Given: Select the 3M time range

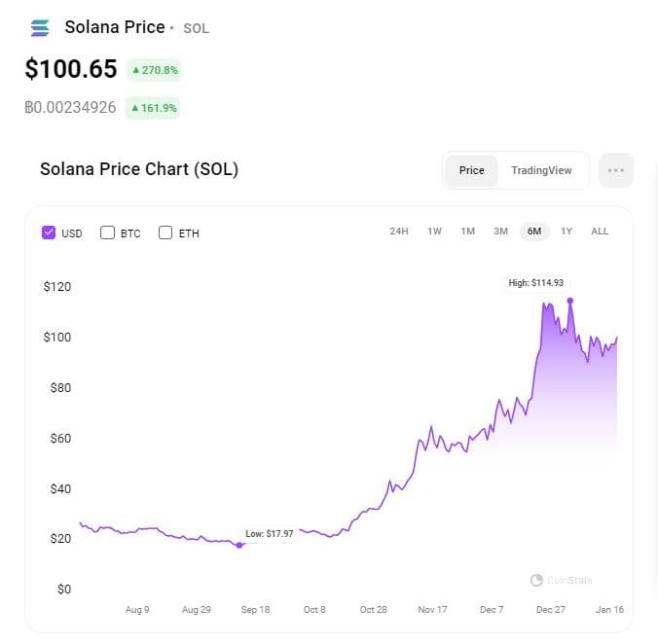Looking at the screenshot, I should (x=500, y=232).
